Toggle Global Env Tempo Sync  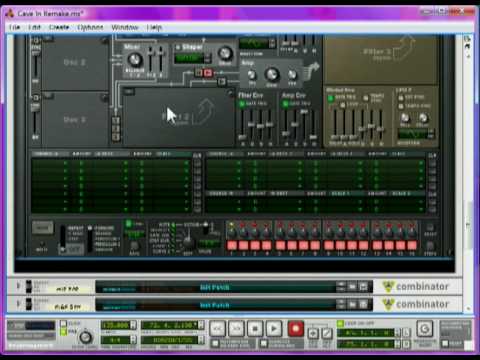click(x=366, y=98)
